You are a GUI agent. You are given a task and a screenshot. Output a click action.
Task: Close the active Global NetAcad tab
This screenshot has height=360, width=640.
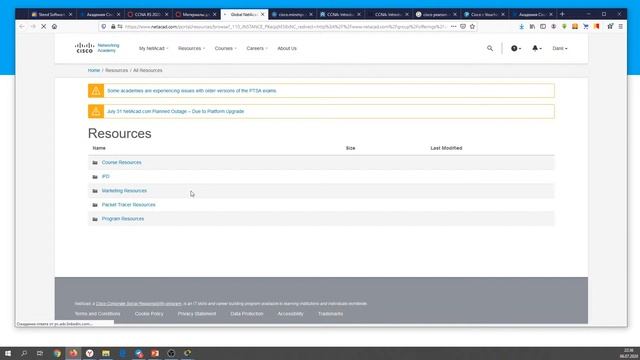tap(262, 14)
